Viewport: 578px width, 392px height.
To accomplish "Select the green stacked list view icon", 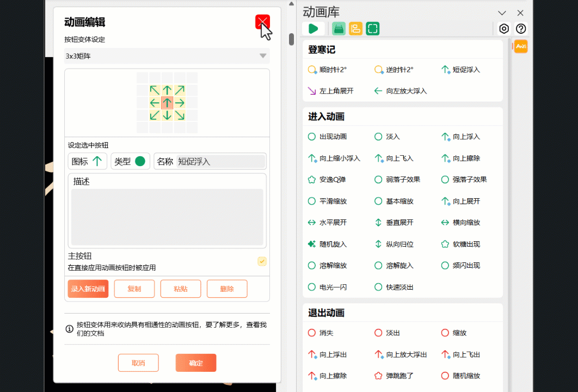I will tap(339, 28).
